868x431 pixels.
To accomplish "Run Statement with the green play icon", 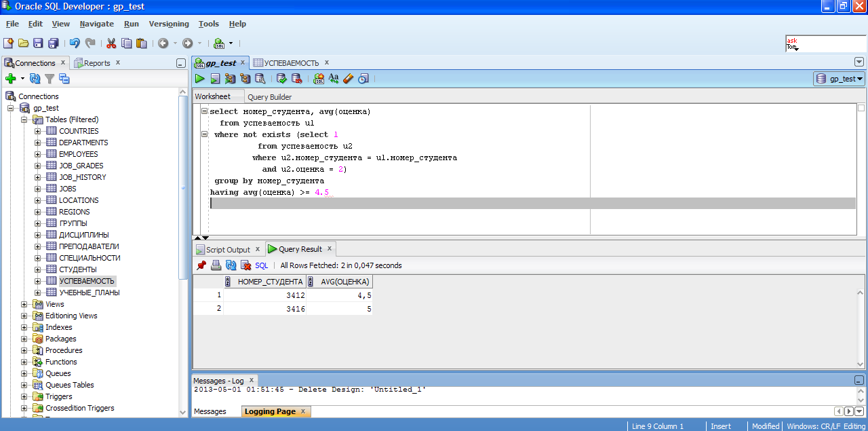I will point(200,79).
